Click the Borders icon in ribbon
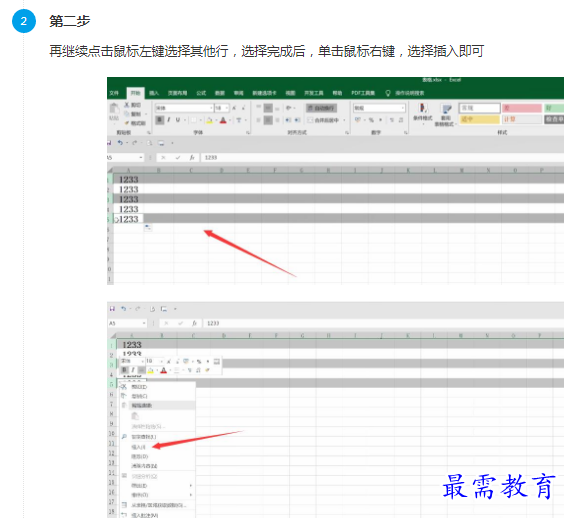The height and width of the screenshot is (518, 564). point(194,120)
